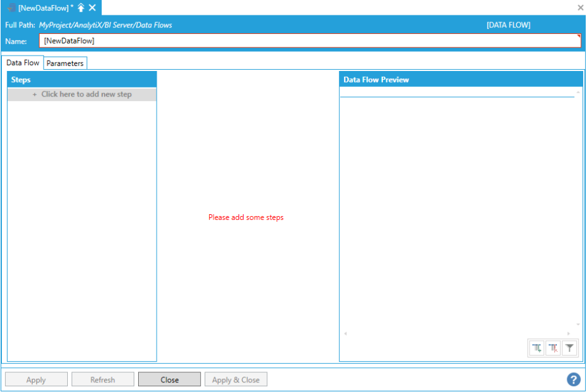Close the panel with the top-right X
The height and width of the screenshot is (392, 587).
point(580,8)
